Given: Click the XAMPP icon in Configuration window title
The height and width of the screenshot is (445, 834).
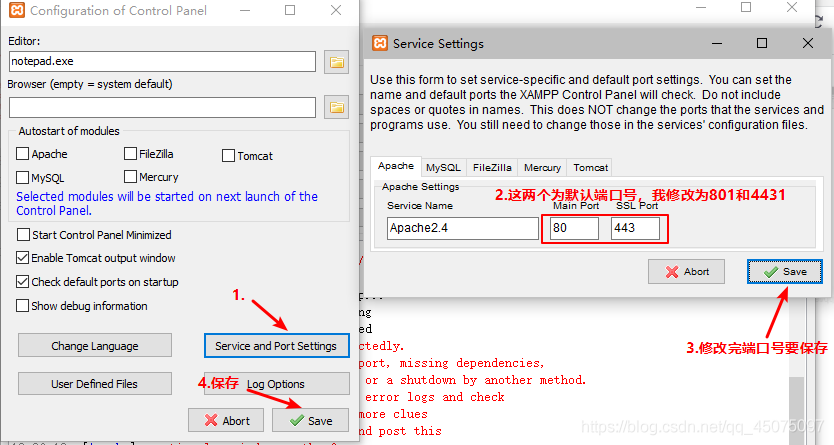Looking at the screenshot, I should pyautogui.click(x=17, y=10).
